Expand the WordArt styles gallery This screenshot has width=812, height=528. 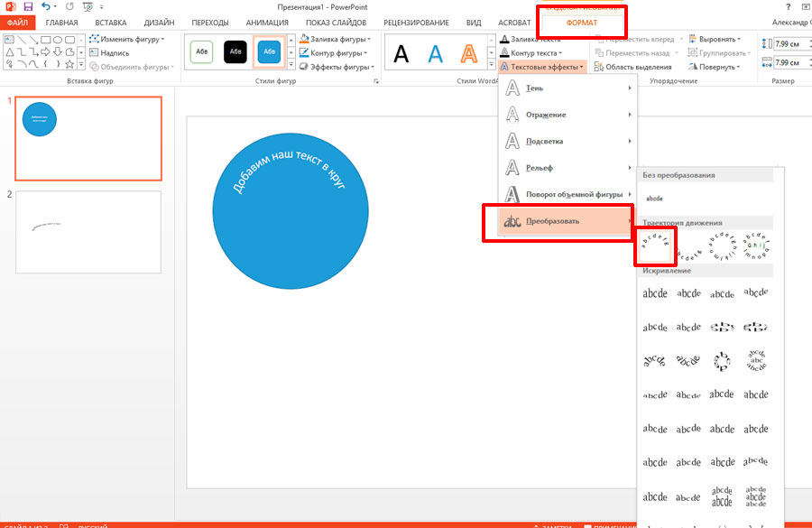click(491, 64)
